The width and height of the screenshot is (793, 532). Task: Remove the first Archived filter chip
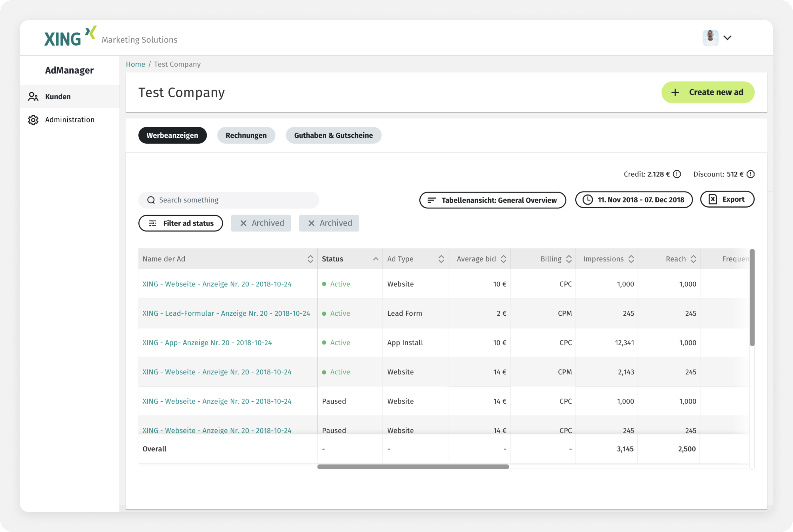243,223
